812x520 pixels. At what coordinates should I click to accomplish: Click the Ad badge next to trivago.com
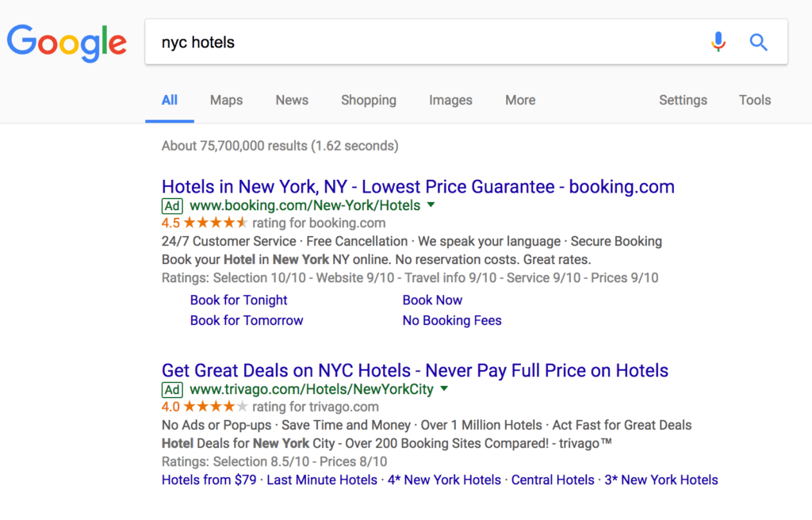pyautogui.click(x=172, y=389)
